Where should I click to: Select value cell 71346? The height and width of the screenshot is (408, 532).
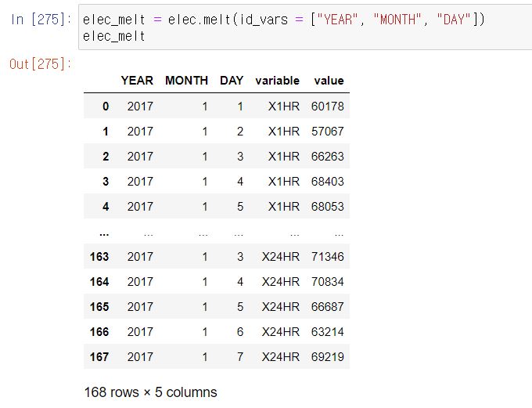[327, 257]
